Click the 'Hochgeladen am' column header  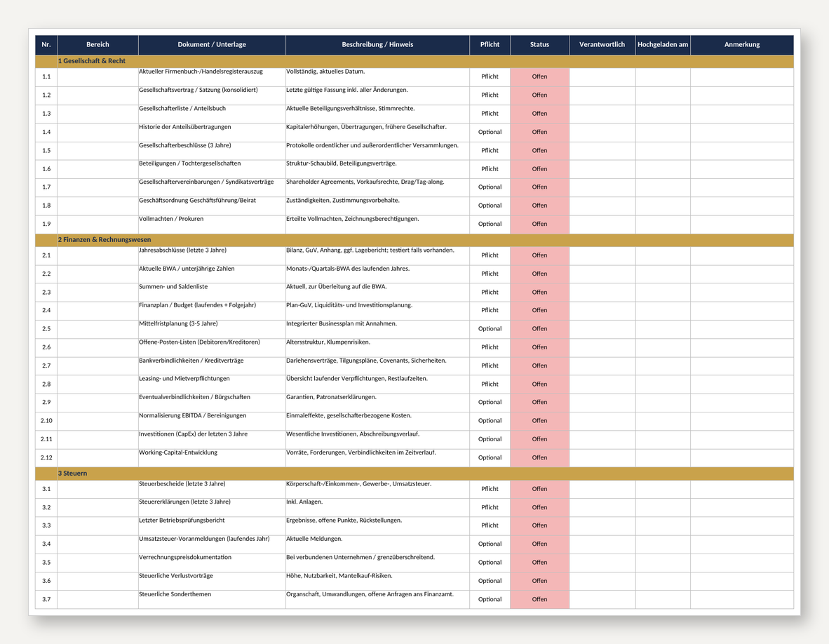tap(663, 44)
